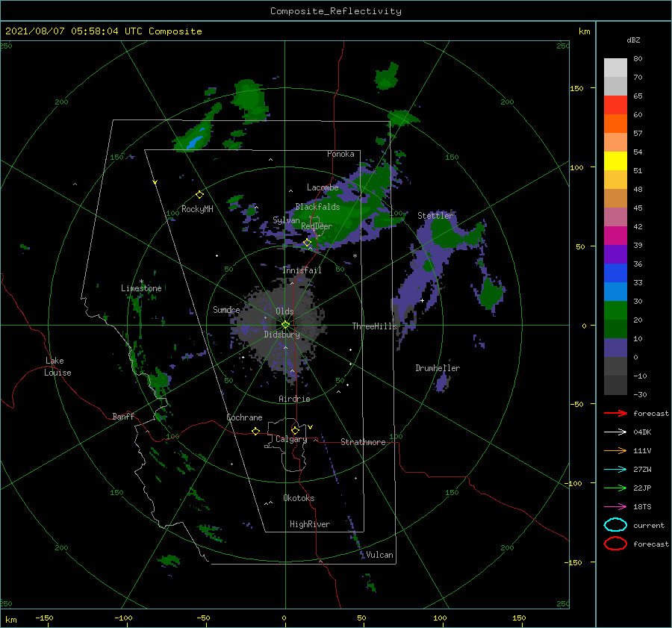
Task: Click the Sylvan label
Action: click(x=286, y=220)
